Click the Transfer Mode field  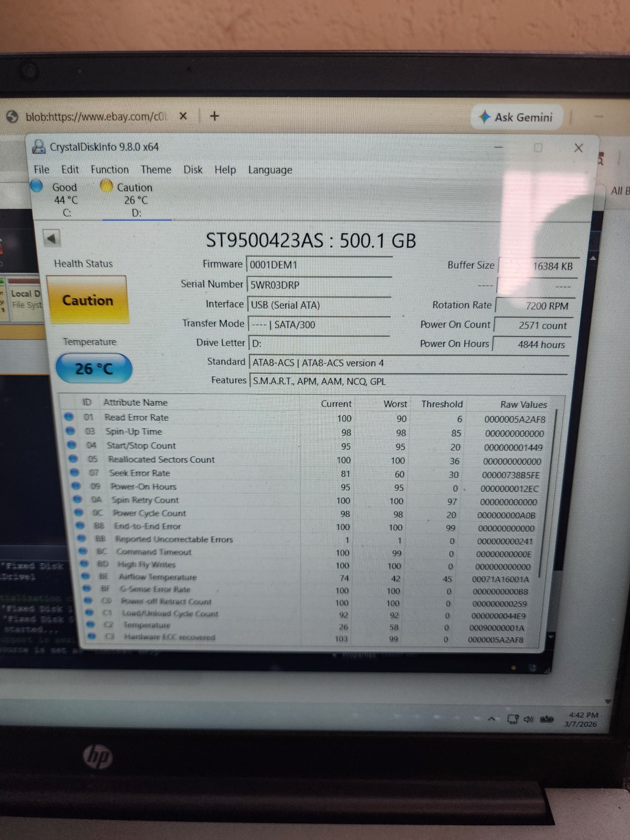[x=319, y=324]
